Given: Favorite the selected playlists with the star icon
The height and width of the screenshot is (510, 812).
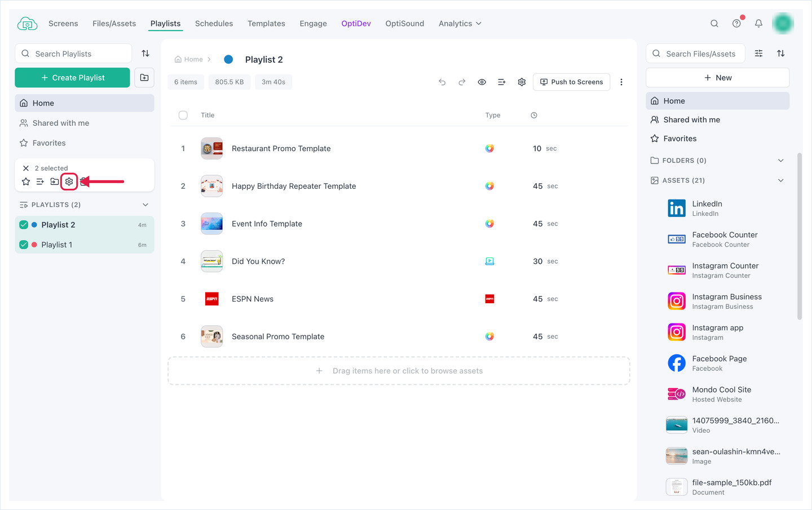Looking at the screenshot, I should point(26,181).
